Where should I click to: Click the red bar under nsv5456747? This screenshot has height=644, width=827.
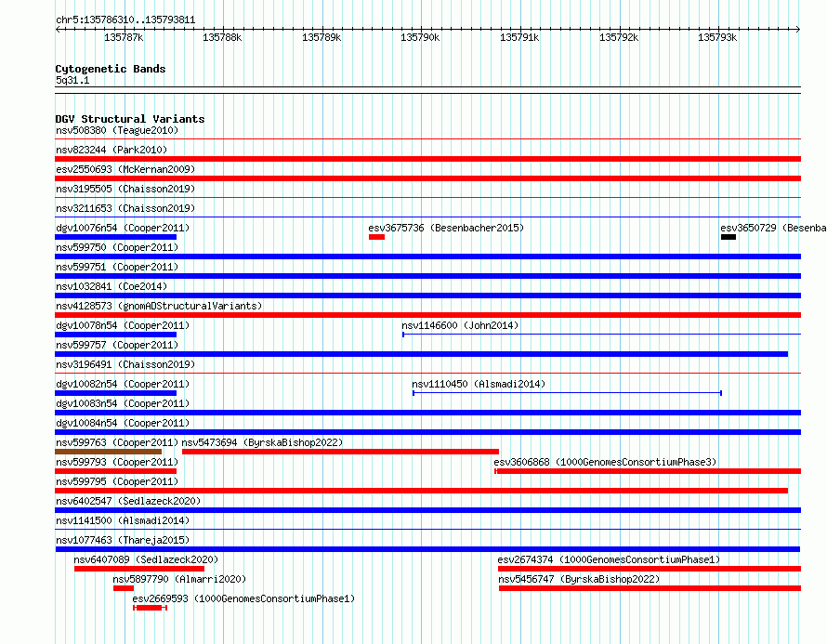(x=650, y=588)
